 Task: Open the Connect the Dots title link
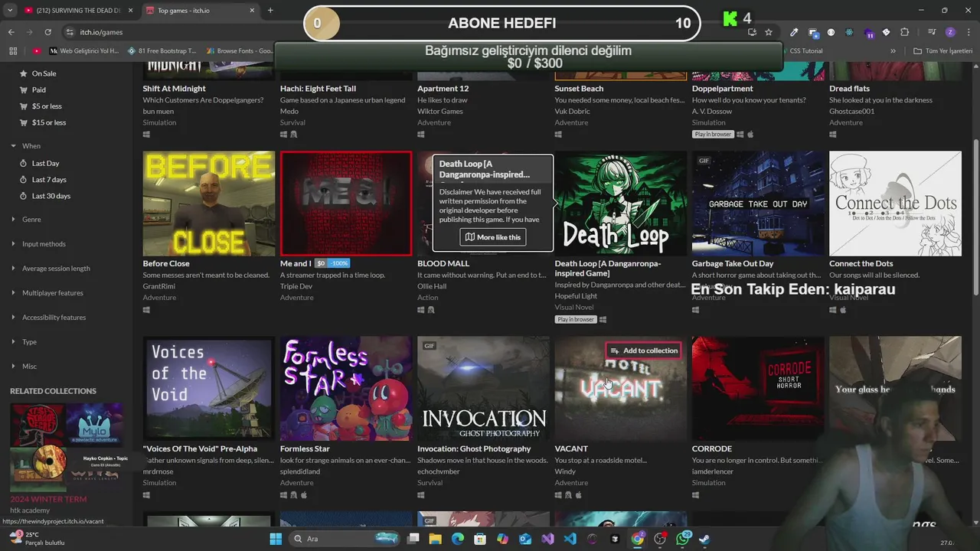click(x=861, y=263)
